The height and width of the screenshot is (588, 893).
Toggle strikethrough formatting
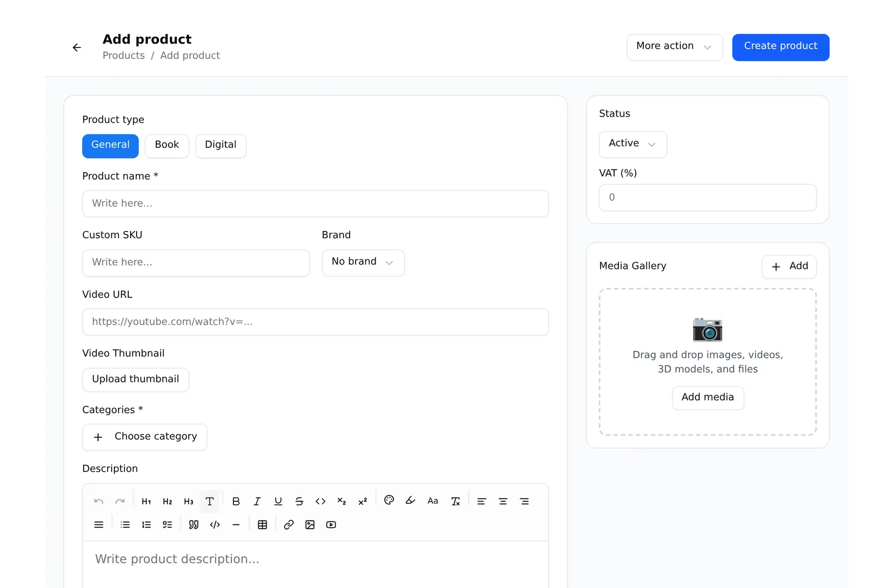click(x=299, y=502)
